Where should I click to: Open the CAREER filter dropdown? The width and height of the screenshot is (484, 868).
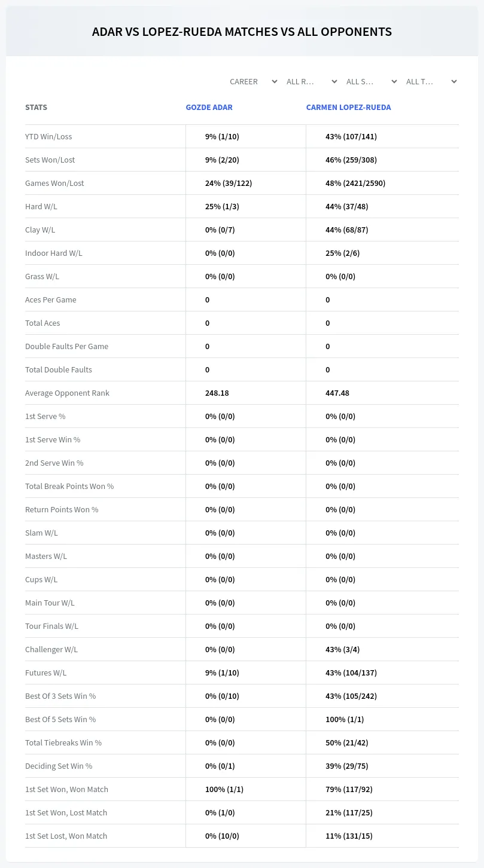[x=253, y=81]
